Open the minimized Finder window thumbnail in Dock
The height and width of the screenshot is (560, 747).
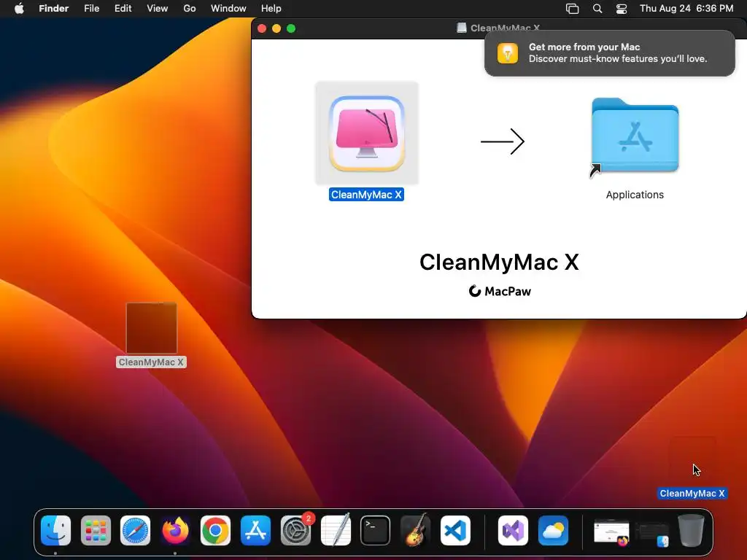(x=652, y=533)
